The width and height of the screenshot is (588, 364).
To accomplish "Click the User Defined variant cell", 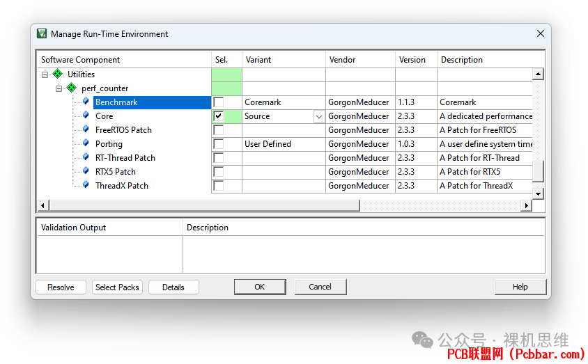I will tap(284, 144).
